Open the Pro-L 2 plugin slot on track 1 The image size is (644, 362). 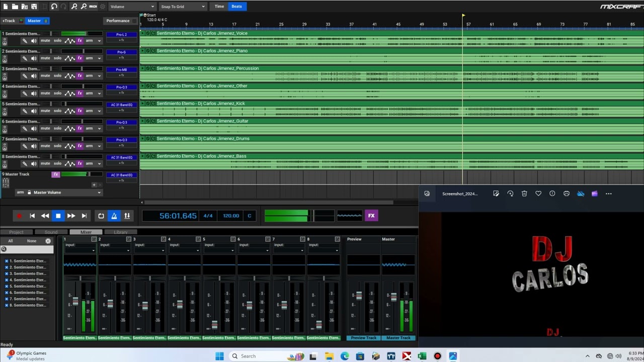(x=121, y=35)
